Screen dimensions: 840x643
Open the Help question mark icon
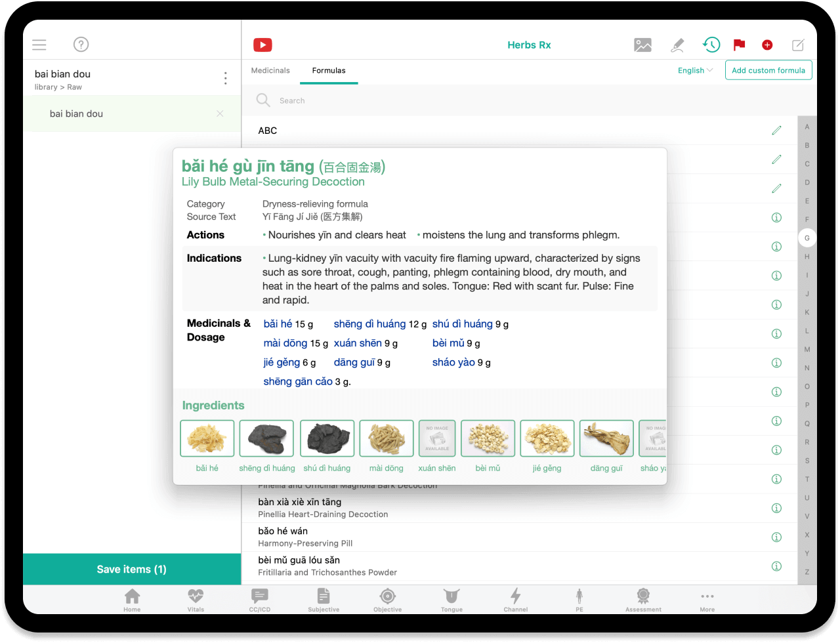[81, 45]
